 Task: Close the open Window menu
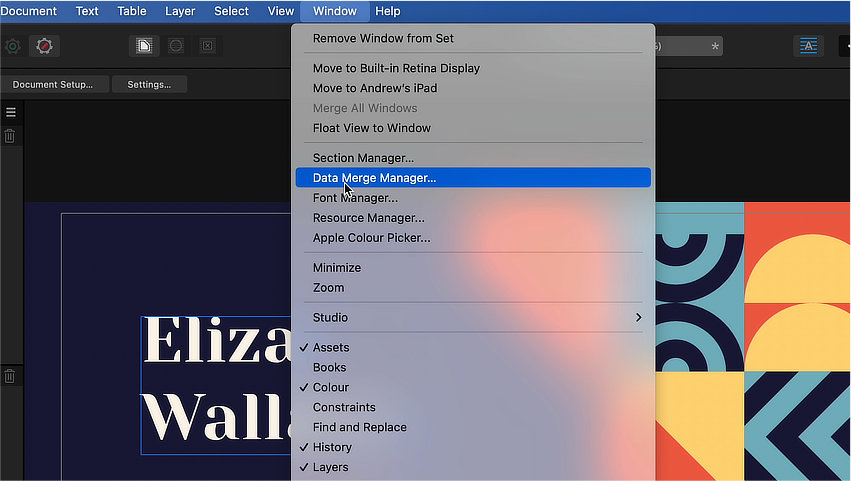point(335,11)
